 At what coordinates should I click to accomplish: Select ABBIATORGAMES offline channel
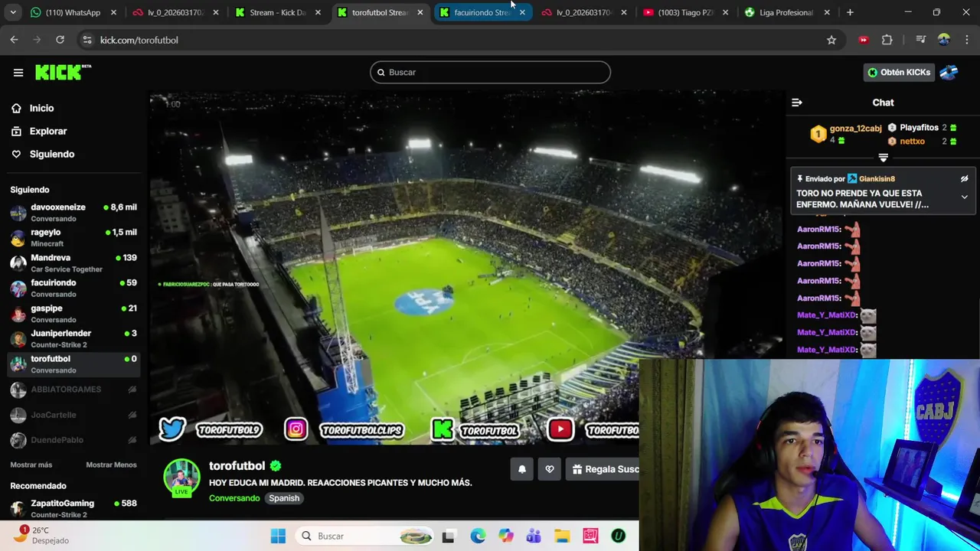point(73,390)
